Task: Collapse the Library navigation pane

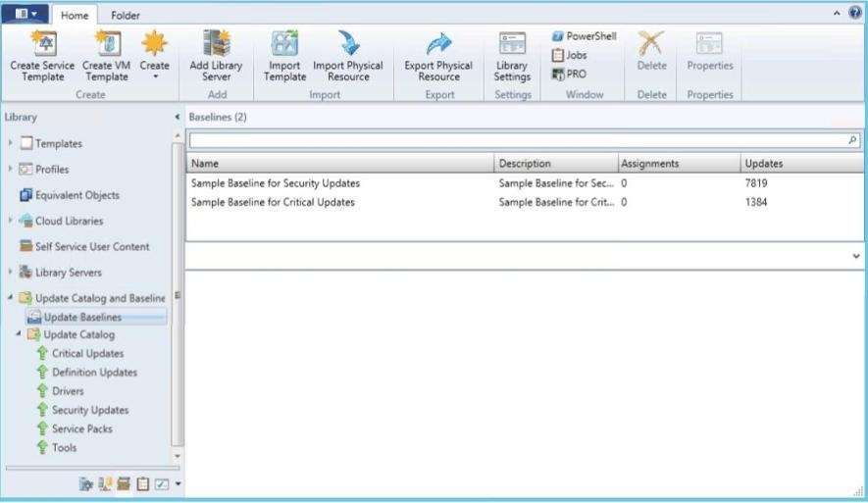Action: click(x=178, y=117)
